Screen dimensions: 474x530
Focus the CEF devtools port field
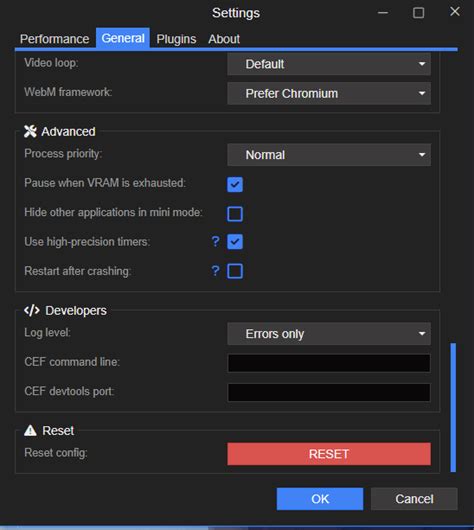(329, 392)
